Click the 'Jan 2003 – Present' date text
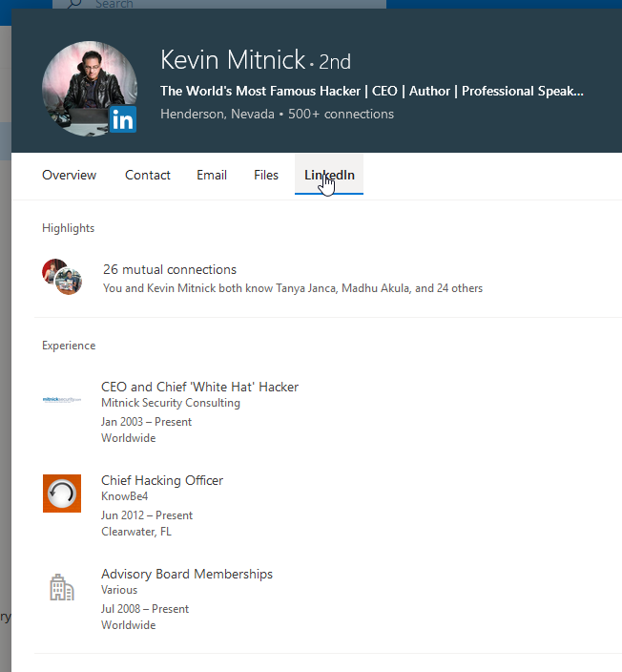Viewport: 622px width, 672px height. 147,422
